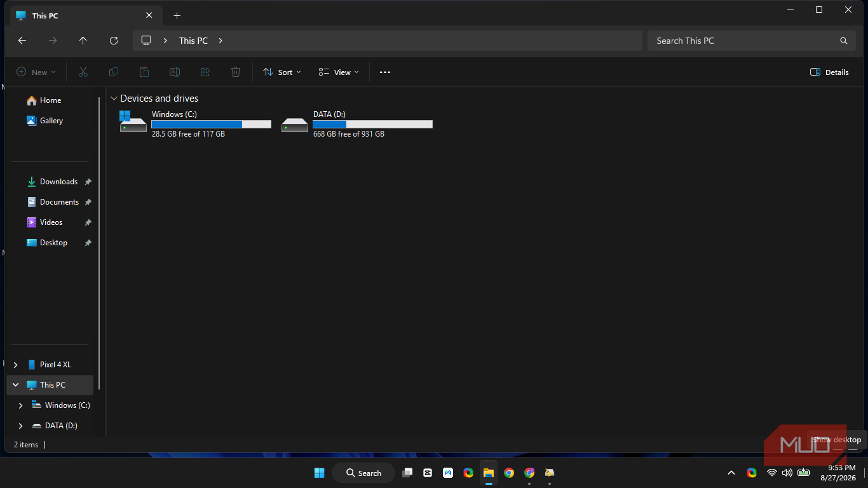The height and width of the screenshot is (488, 868).
Task: Click chevron after This PC in breadcrumb
Action: pyautogui.click(x=220, y=41)
